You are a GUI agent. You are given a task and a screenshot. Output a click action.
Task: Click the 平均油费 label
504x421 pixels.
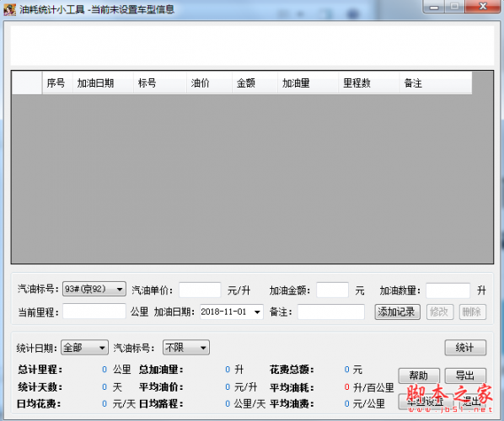click(x=292, y=403)
